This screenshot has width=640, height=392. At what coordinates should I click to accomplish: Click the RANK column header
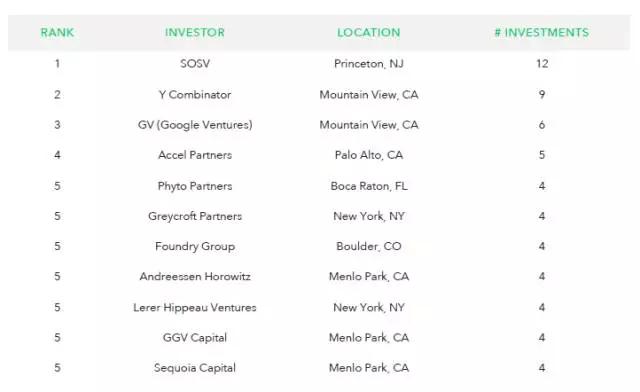pos(57,33)
